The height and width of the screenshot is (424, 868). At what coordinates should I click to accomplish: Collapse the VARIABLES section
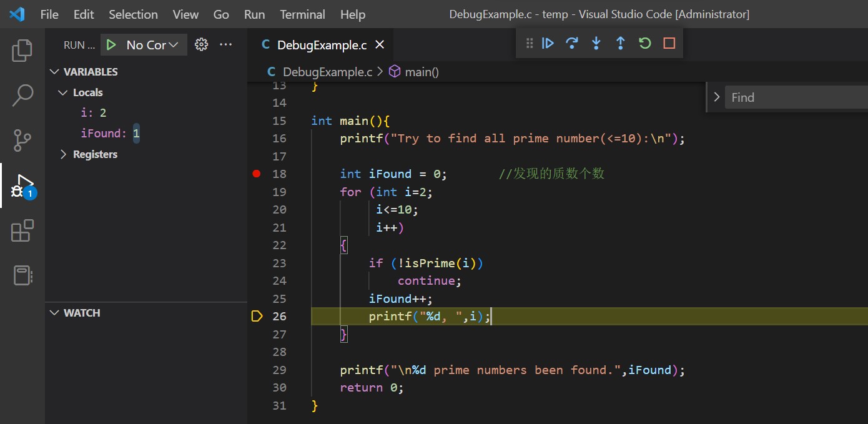[55, 72]
